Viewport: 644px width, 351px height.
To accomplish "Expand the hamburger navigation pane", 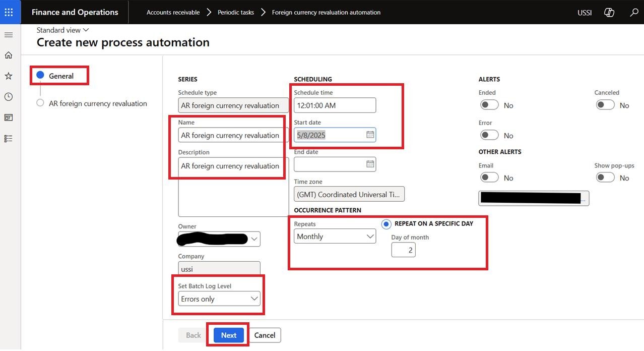I will coord(9,35).
